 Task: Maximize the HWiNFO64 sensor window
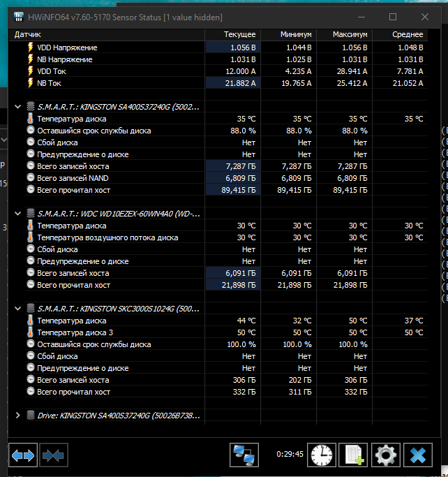pos(393,17)
